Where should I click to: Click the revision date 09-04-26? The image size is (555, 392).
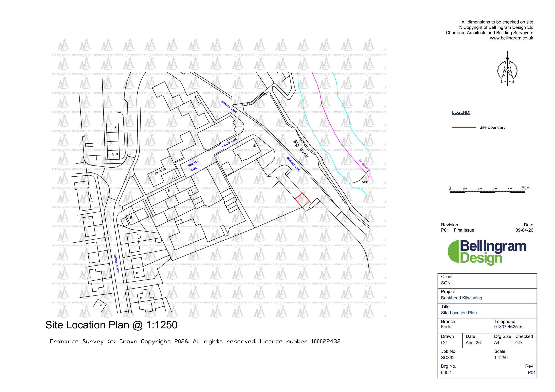[524, 230]
